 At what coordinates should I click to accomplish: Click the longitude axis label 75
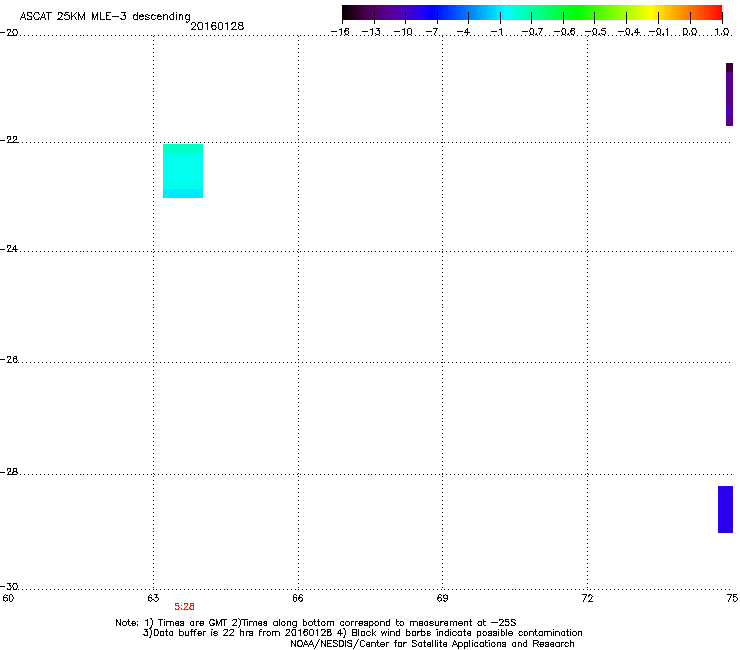pos(732,599)
